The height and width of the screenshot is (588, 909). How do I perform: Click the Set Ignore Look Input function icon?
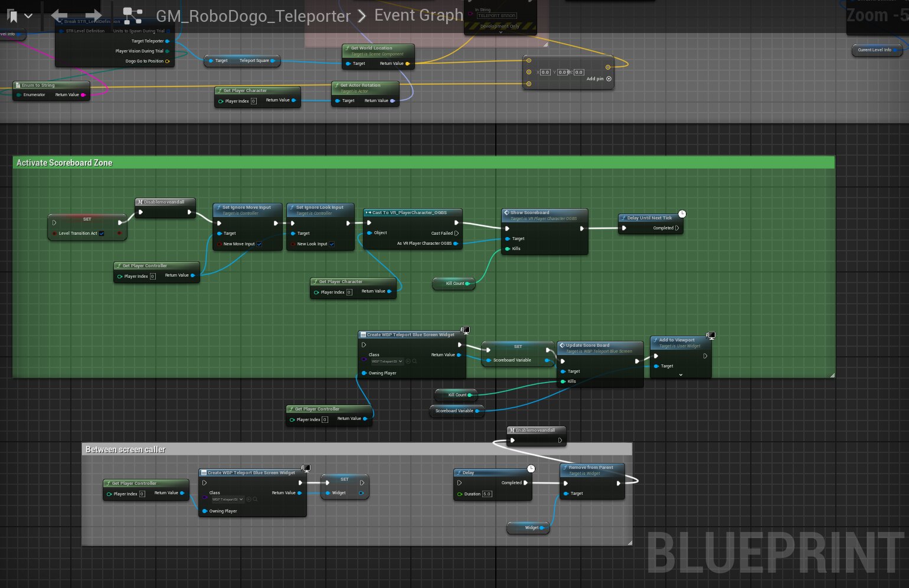(292, 207)
